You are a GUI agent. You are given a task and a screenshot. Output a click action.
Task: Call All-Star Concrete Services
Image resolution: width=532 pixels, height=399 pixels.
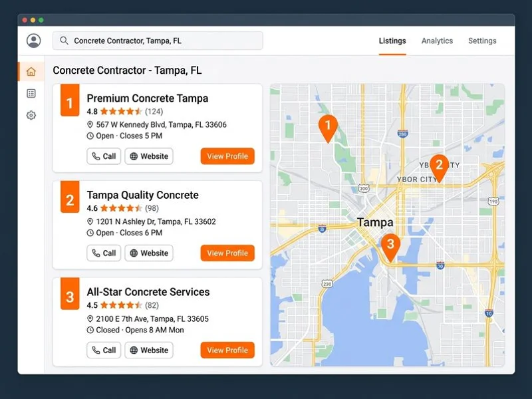point(104,350)
